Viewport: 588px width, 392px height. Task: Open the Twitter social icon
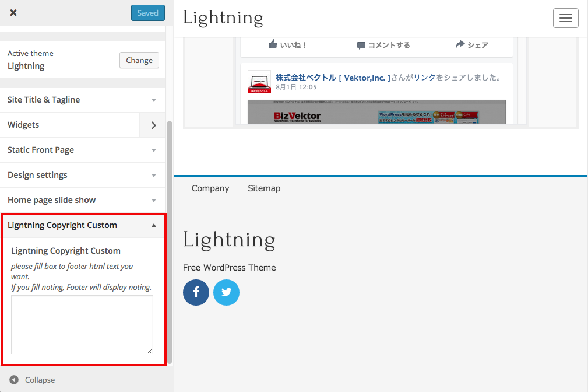point(227,292)
